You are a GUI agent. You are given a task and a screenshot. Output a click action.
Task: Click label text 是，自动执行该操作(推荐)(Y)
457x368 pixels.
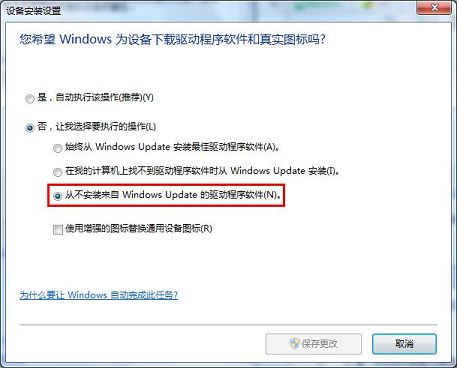[x=95, y=98]
